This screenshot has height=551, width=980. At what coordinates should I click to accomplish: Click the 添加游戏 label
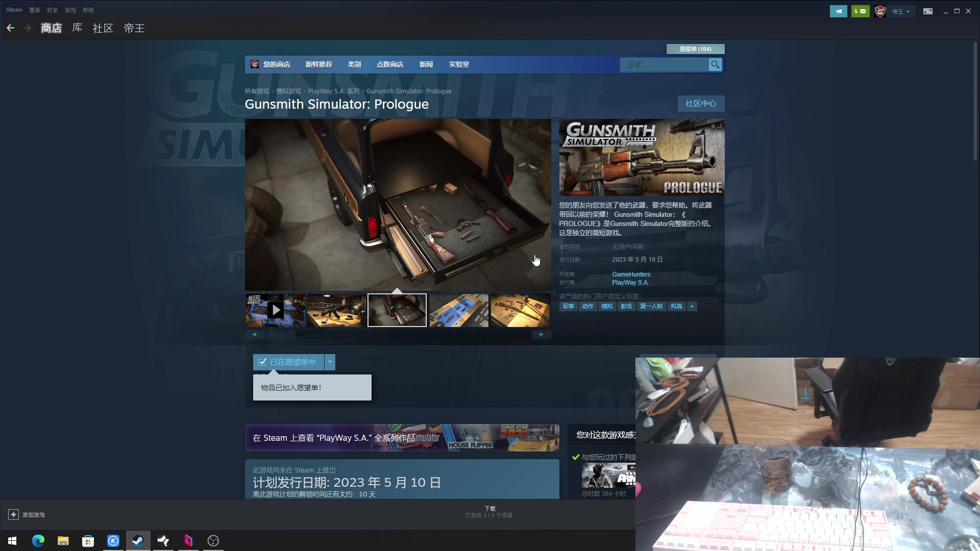[x=34, y=515]
